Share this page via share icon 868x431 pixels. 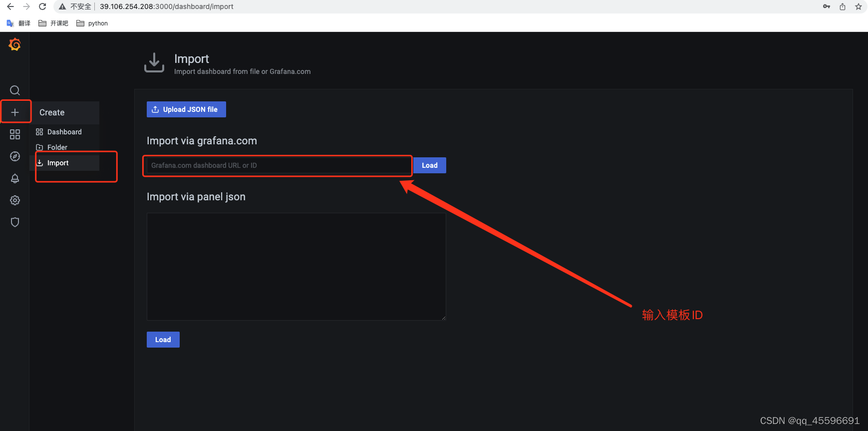click(x=843, y=6)
